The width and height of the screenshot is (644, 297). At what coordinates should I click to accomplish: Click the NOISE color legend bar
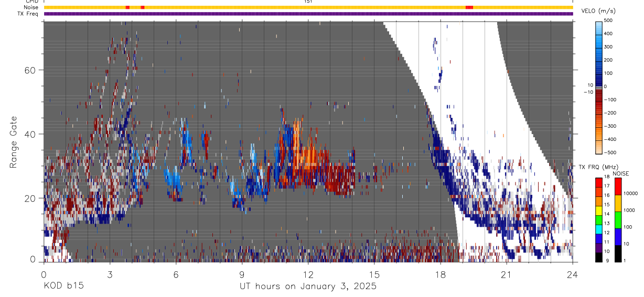pyautogui.click(x=618, y=219)
